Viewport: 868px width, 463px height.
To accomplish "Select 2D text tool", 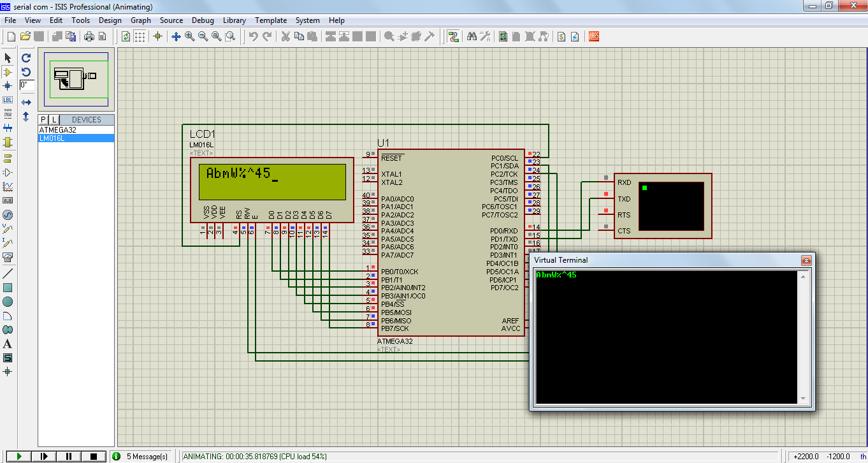I will click(8, 344).
